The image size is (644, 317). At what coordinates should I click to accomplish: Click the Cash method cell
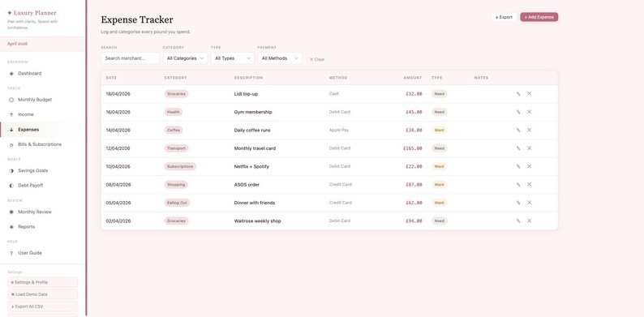pyautogui.click(x=334, y=94)
